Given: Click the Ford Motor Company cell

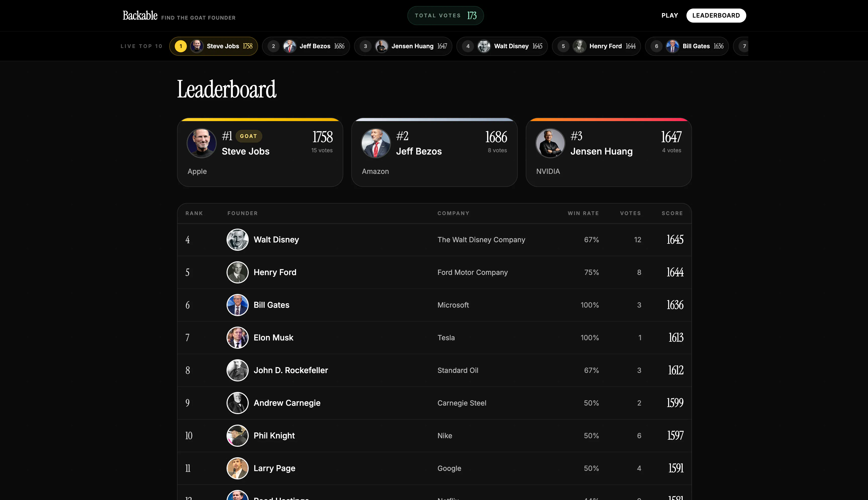Looking at the screenshot, I should point(472,272).
